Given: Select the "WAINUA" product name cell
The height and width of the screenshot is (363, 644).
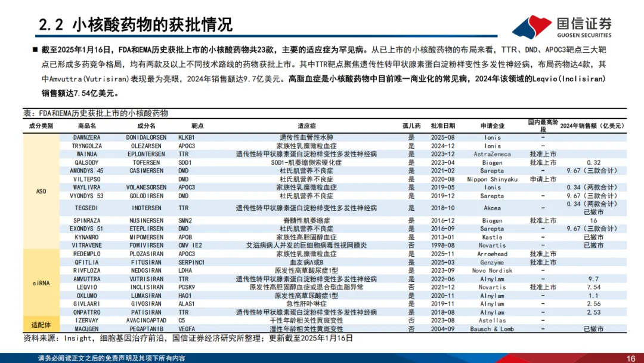Looking at the screenshot, I should pos(86,154).
